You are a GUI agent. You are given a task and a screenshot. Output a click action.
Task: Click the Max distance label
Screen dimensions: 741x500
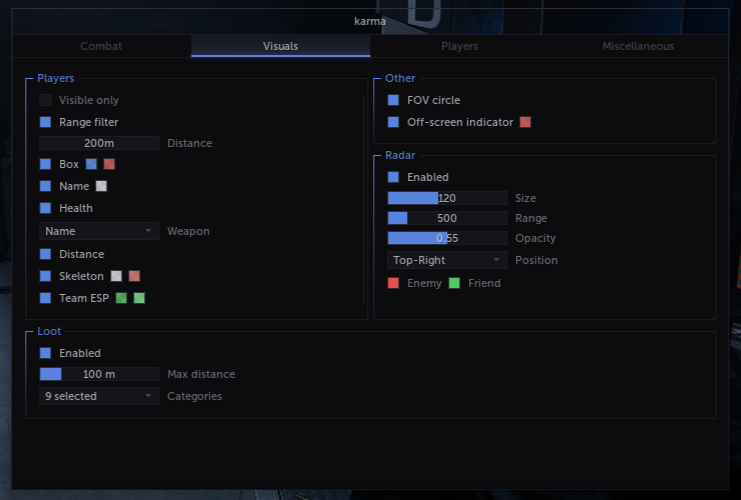(201, 374)
